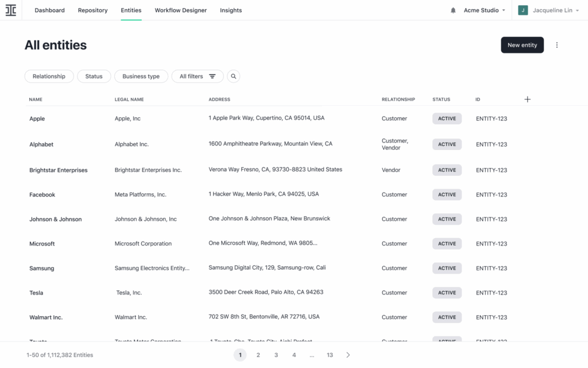Screen dimensions: 588x368
Task: Add a table column using the plus icon
Action: 527,99
